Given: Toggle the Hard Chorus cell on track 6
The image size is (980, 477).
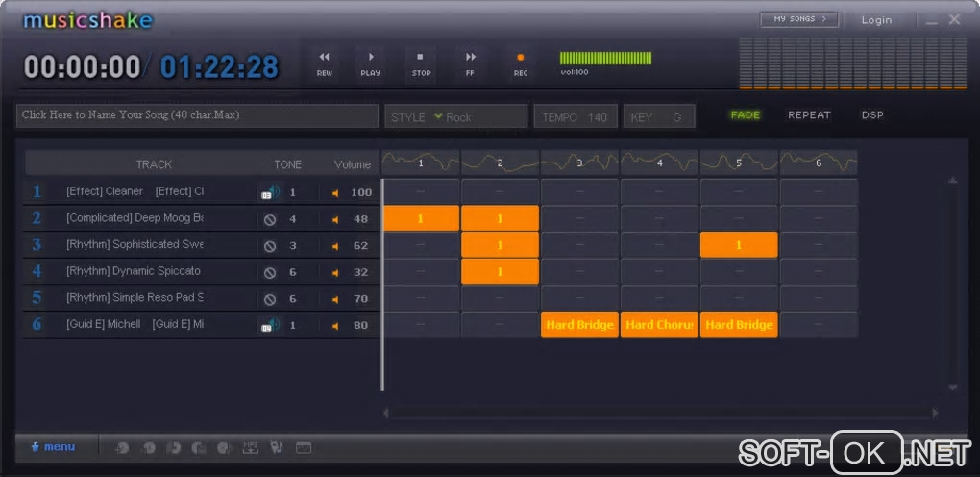Looking at the screenshot, I should pos(659,324).
